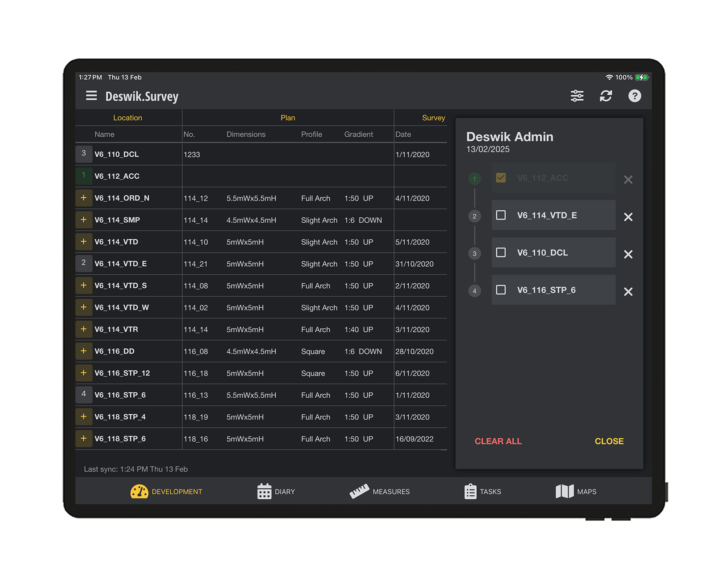Image resolution: width=728 pixels, height=579 pixels.
Task: Add V6_114_VTD_W with its plus icon
Action: point(84,307)
